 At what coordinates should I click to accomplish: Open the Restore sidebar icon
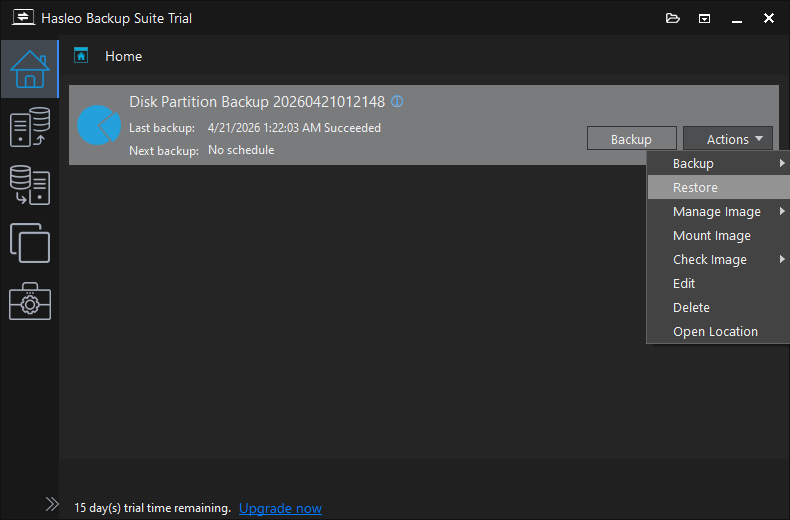[x=30, y=185]
